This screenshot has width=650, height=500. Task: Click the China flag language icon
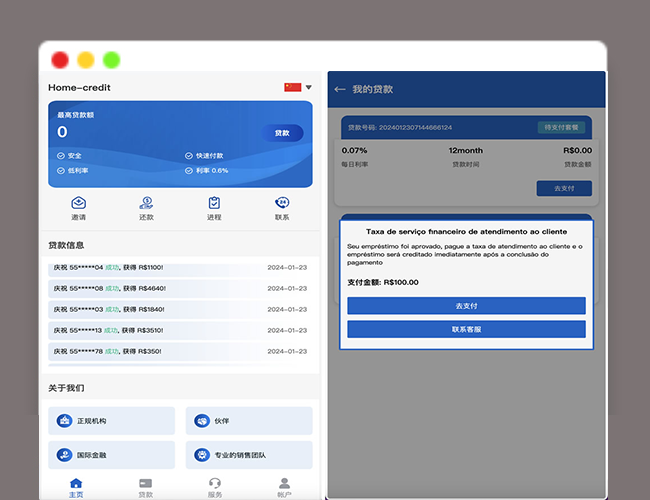pyautogui.click(x=292, y=88)
